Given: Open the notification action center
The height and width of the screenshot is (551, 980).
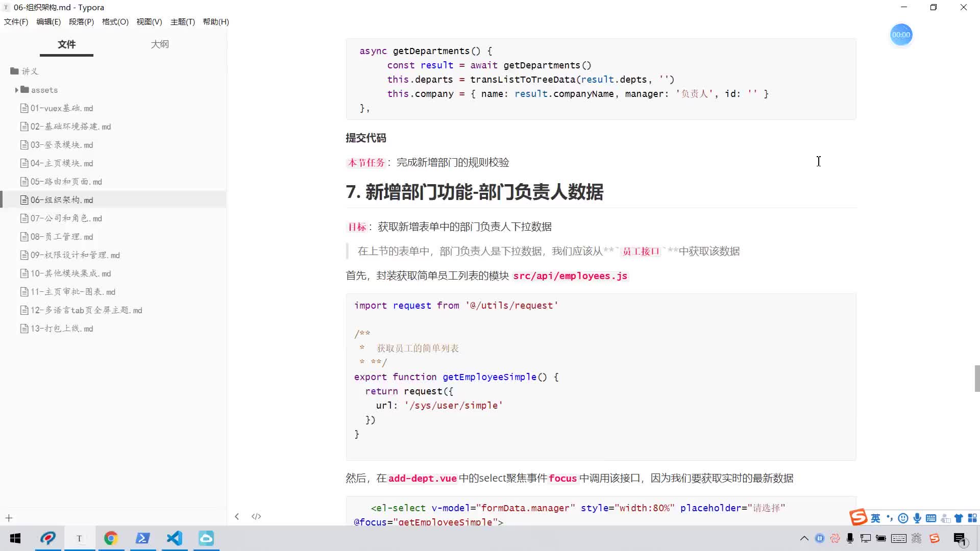Looking at the screenshot, I should coord(960,539).
